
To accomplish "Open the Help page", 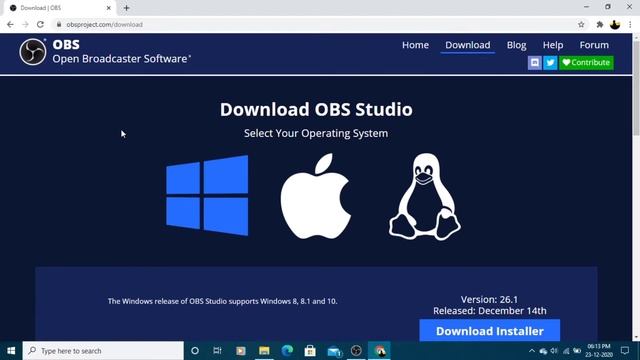I will coord(553,45).
